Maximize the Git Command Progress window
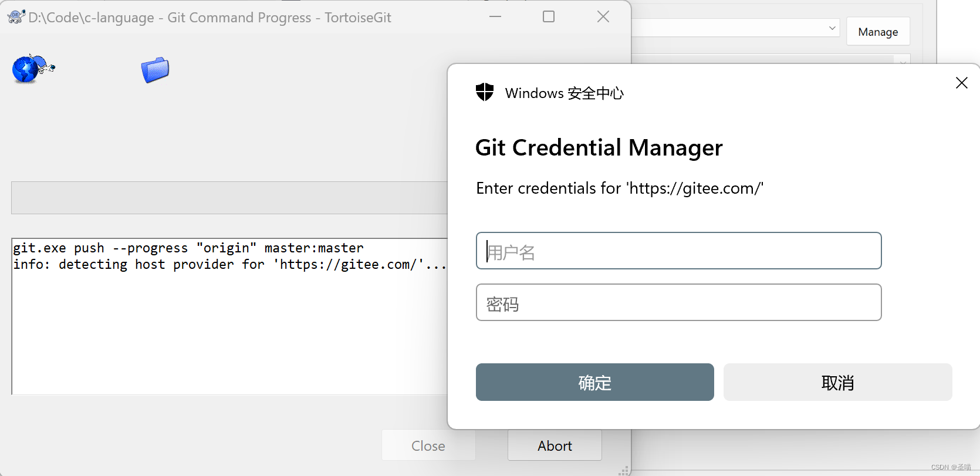This screenshot has height=476, width=980. point(549,16)
